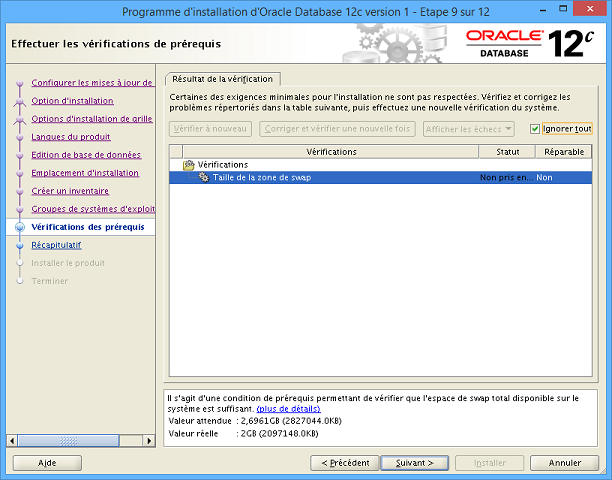Go to Options d'installation de grille step
This screenshot has width=612, height=480.
click(x=92, y=119)
